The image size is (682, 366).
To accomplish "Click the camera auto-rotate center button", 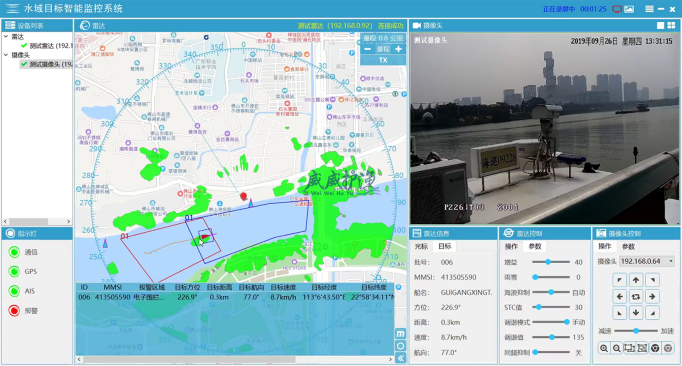I will coord(636,297).
